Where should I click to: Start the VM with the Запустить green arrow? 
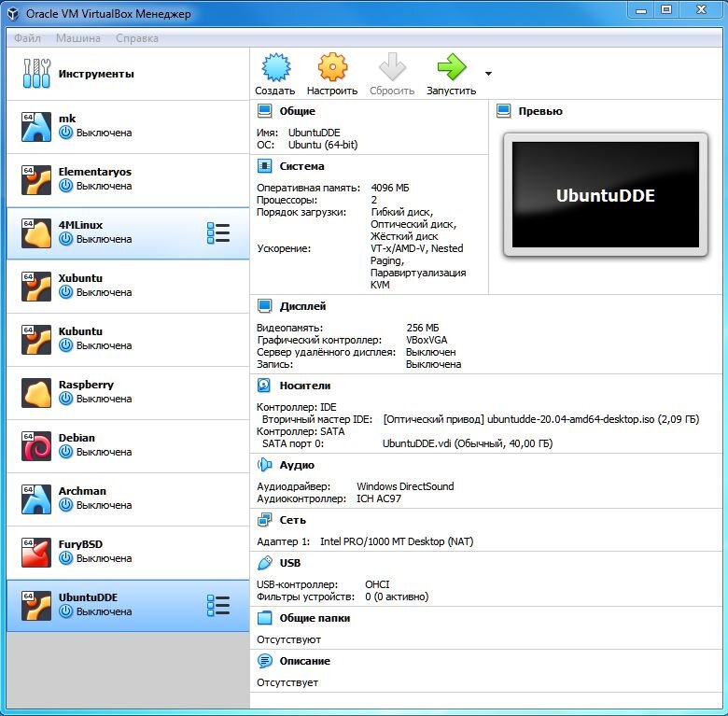pyautogui.click(x=452, y=67)
